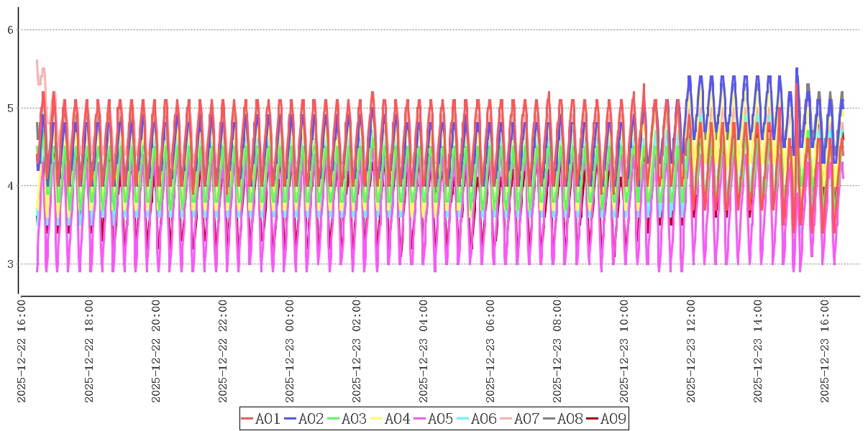
Task: Select the 2025-12-22 20:00 time tick label
Action: point(156,351)
